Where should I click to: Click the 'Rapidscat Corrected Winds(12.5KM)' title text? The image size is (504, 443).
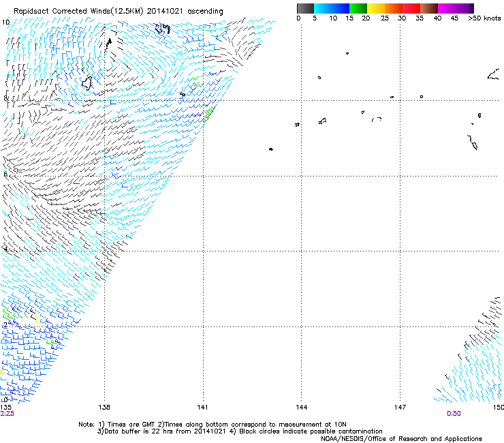(x=78, y=12)
